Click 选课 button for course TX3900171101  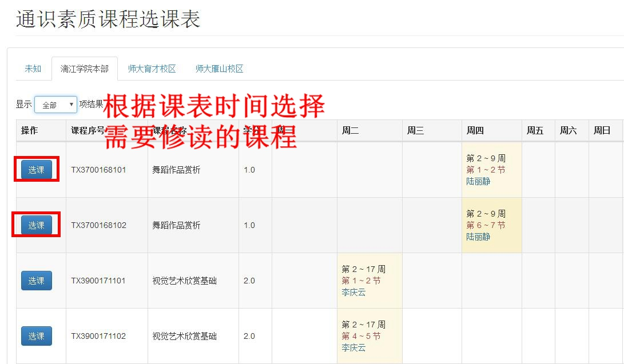(37, 281)
